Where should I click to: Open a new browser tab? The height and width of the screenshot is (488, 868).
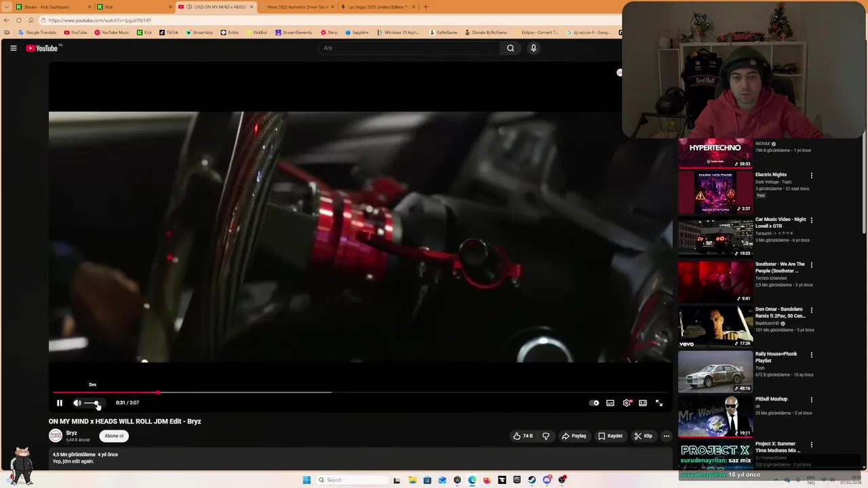pyautogui.click(x=426, y=7)
